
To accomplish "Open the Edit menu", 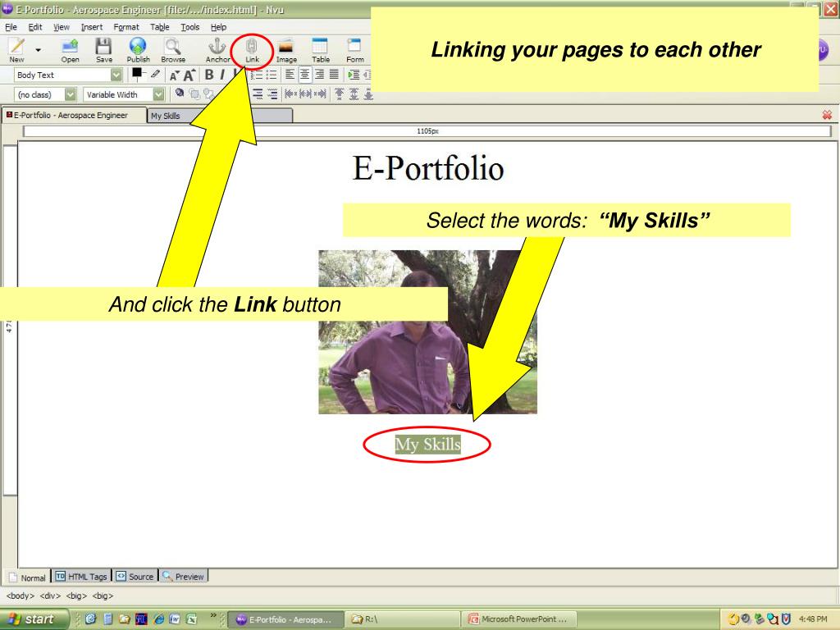I will 35,27.
